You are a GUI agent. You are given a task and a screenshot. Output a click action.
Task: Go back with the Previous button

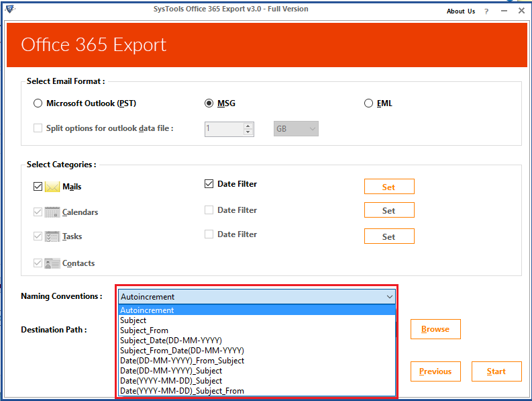coord(435,371)
